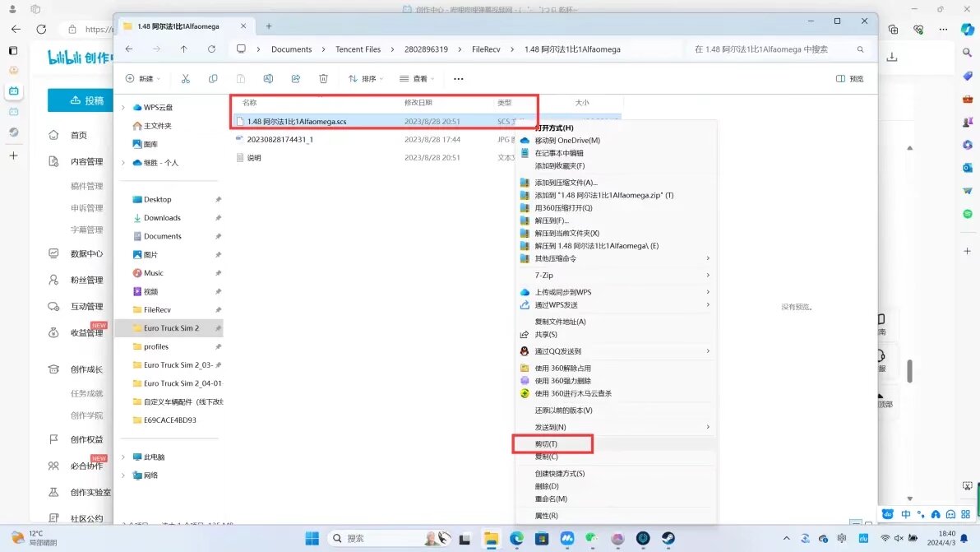This screenshot has height=552, width=980.
Task: Open 粉丝管理 in bilibili sidebar
Action: [86, 280]
